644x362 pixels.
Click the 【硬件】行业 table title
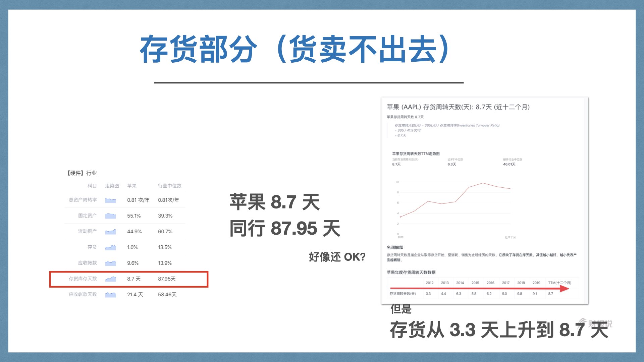pyautogui.click(x=82, y=173)
